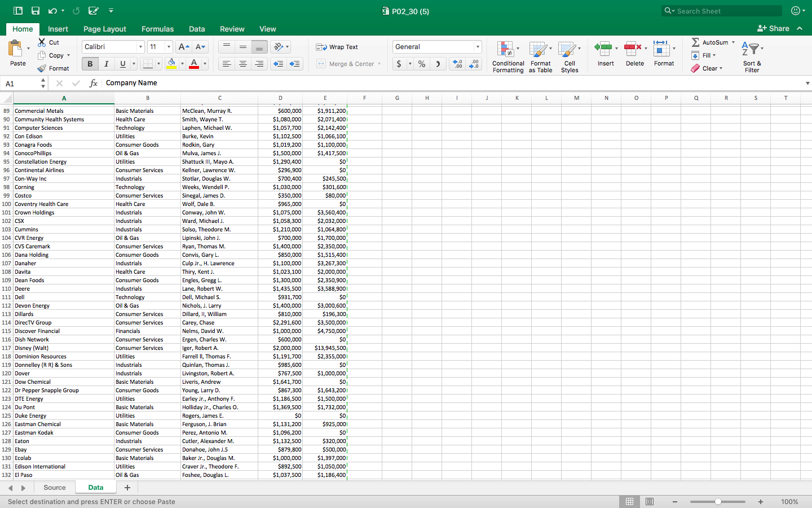This screenshot has width=812, height=508.
Task: Click the fill color paint bucket
Action: [x=172, y=64]
